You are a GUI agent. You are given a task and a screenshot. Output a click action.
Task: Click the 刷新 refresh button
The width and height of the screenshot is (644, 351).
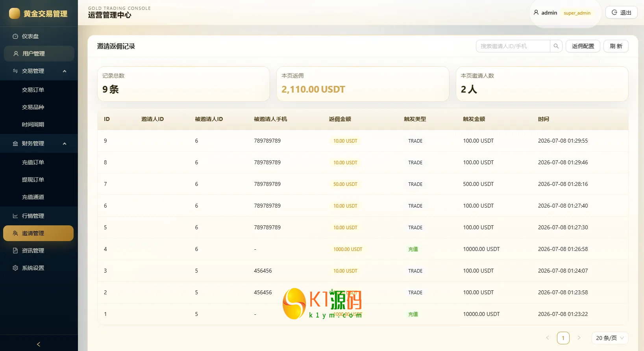tap(616, 46)
